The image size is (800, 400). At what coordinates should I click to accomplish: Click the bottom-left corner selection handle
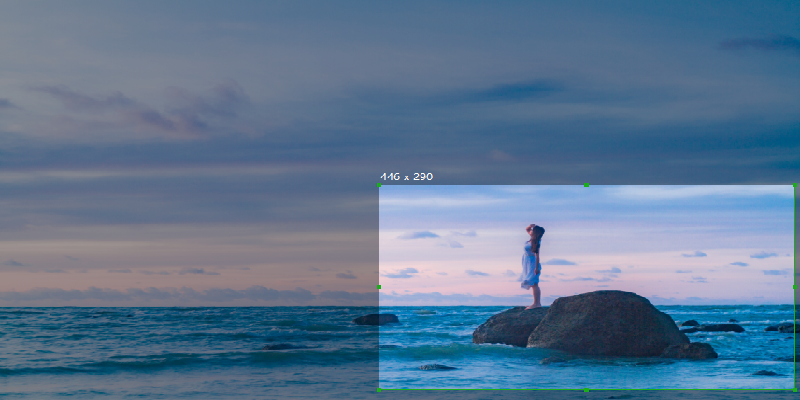coord(380,389)
